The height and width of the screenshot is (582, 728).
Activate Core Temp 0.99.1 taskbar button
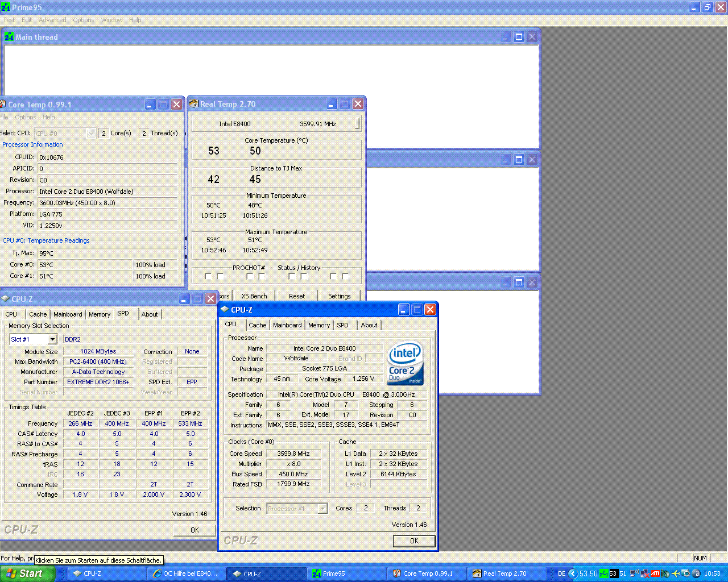coord(426,573)
